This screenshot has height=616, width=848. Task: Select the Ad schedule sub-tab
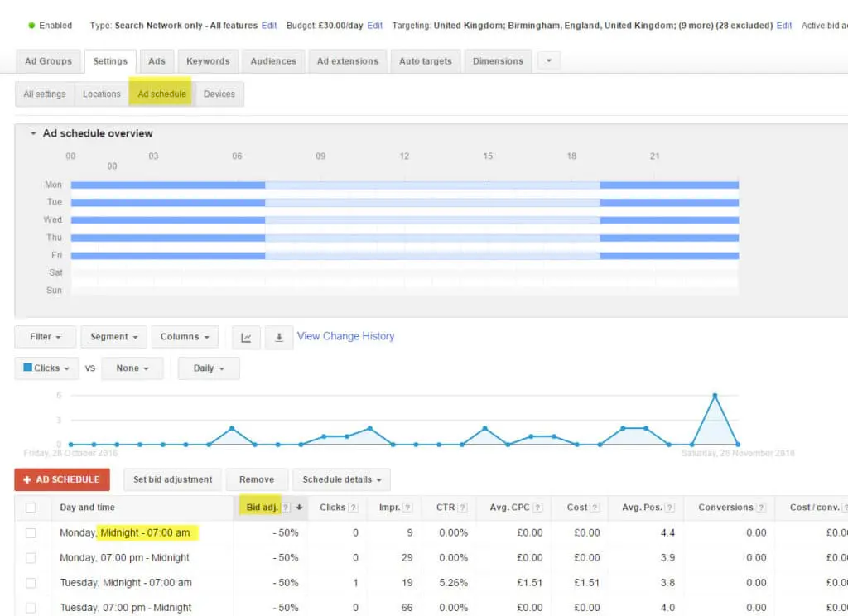[161, 94]
